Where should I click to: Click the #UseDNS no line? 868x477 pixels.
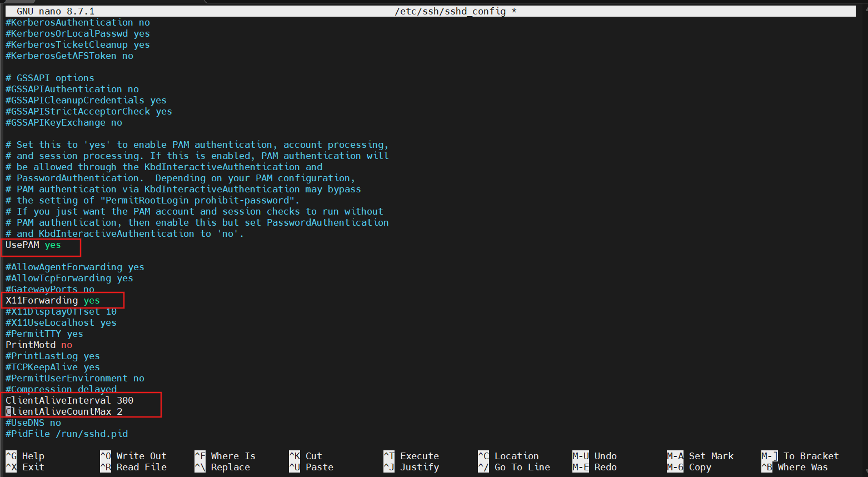33,423
